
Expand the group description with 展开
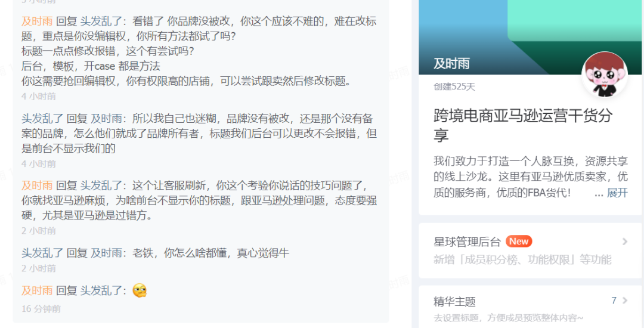[617, 193]
